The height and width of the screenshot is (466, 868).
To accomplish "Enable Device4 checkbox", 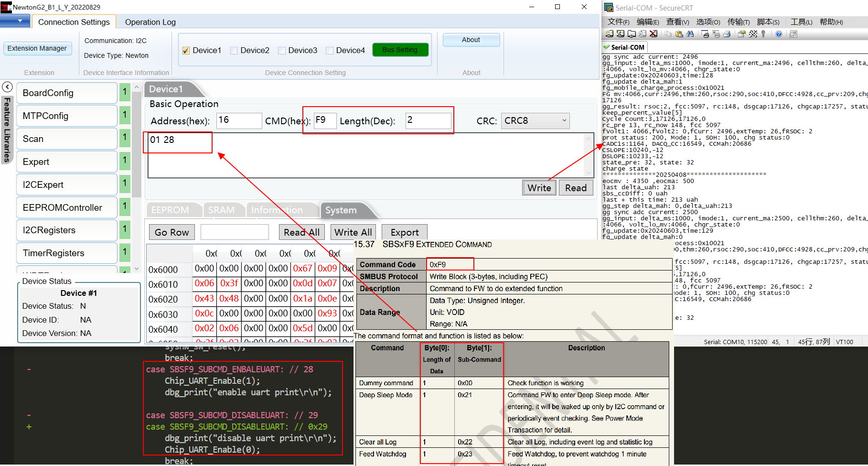I will pyautogui.click(x=330, y=51).
